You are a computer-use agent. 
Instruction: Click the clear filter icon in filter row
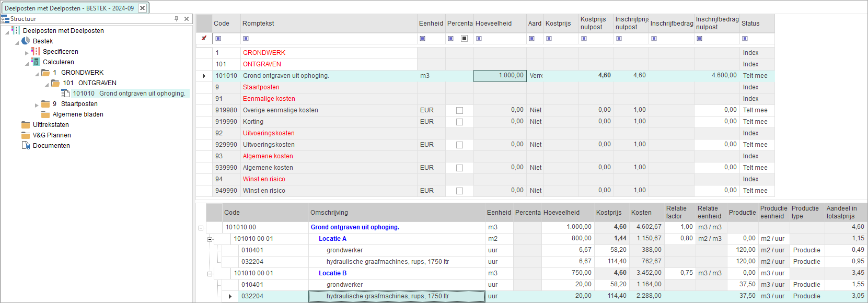204,38
